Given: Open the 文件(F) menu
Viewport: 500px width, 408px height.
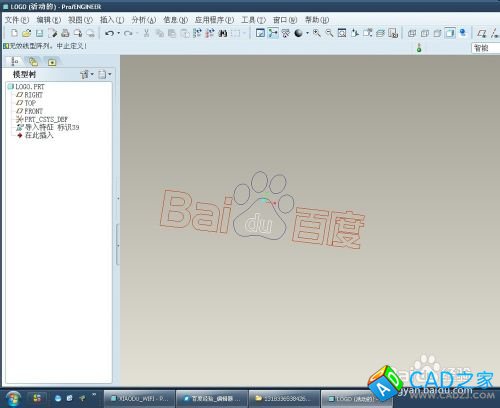Looking at the screenshot, I should click(17, 20).
